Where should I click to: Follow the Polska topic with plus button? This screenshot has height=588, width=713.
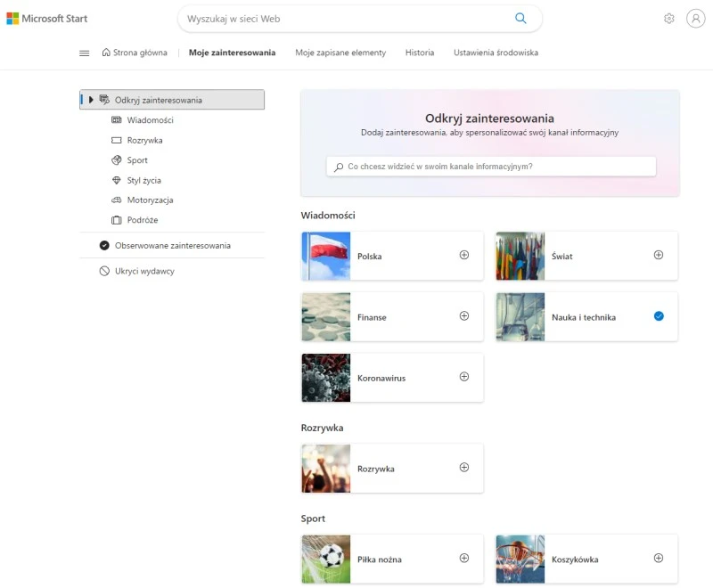[x=463, y=255]
